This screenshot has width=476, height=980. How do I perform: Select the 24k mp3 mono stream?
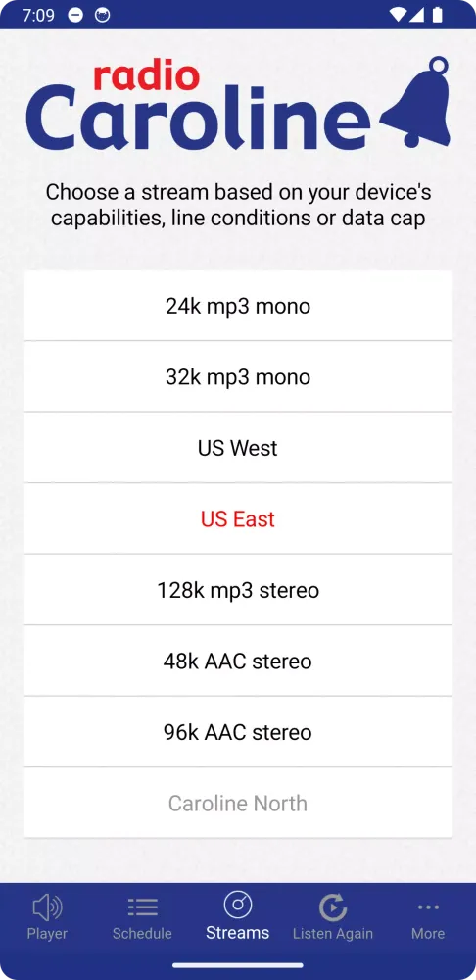click(238, 306)
